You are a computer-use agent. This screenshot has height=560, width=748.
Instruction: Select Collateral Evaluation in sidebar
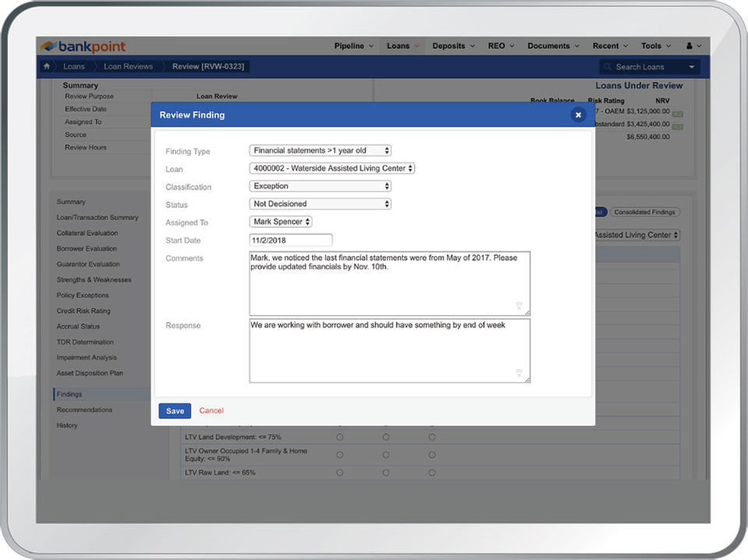[x=87, y=233]
